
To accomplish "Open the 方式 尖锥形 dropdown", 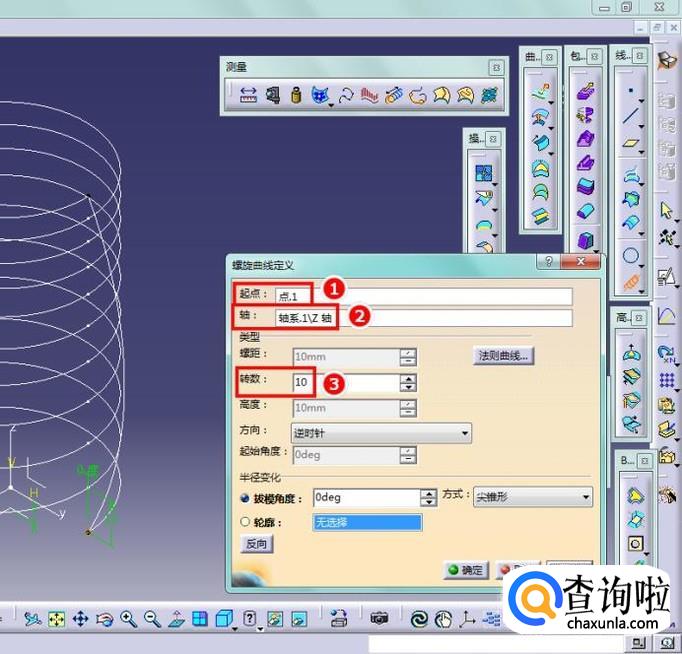I will pos(533,497).
